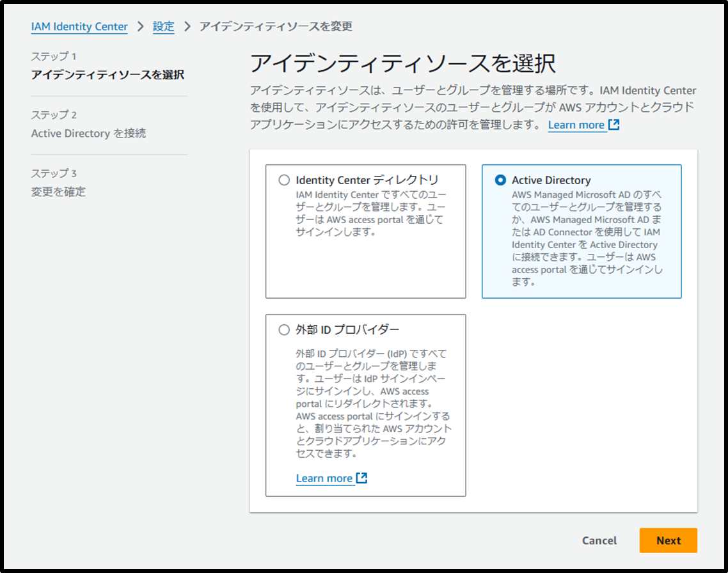728x573 pixels.
Task: Go to 設定 breadcrumb link
Action: (x=163, y=26)
